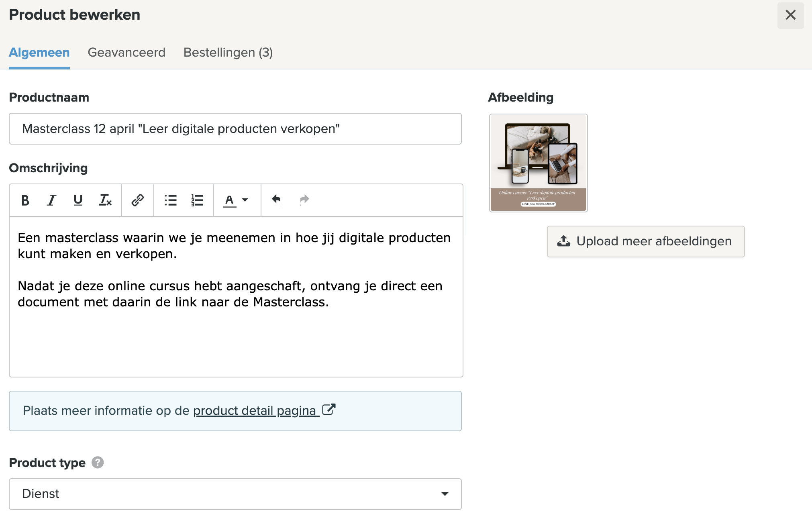
Task: Underline selected description text
Action: point(78,200)
